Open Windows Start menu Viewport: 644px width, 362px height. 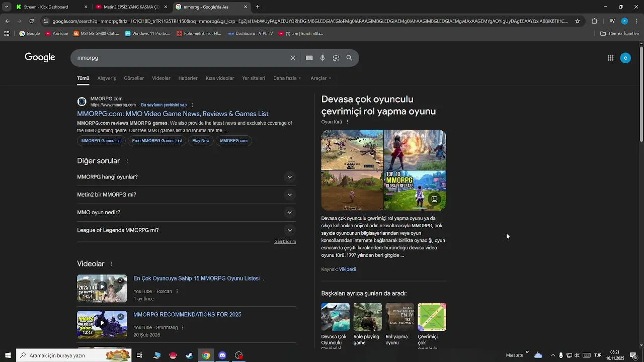(8, 355)
